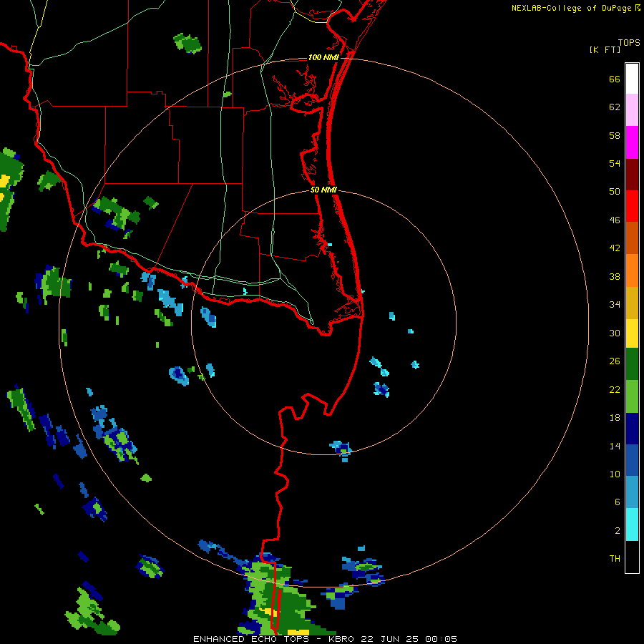
Task: Click the navy swatch between 18 and 14
Action: [632, 429]
